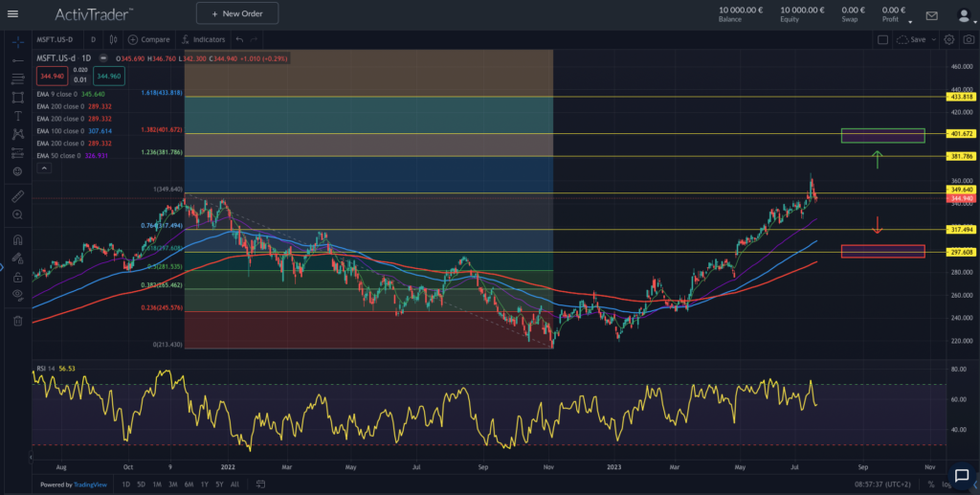This screenshot has height=495, width=980.
Task: Select the ruler Measure tool
Action: 18,196
